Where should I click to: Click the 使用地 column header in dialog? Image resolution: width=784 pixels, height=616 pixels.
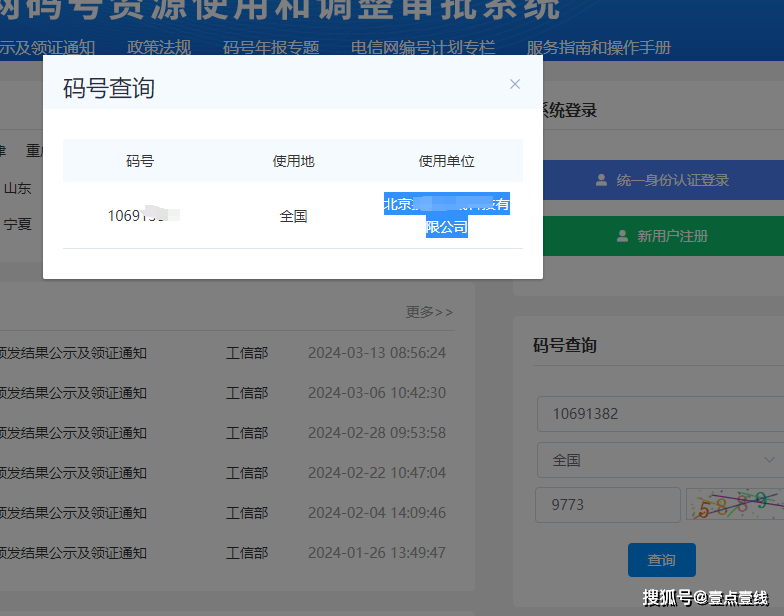[x=293, y=161]
